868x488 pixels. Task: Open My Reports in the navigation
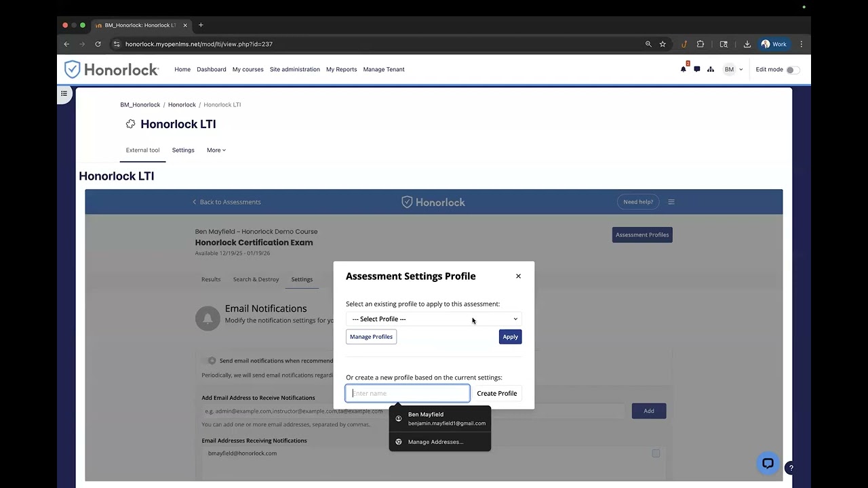[341, 69]
